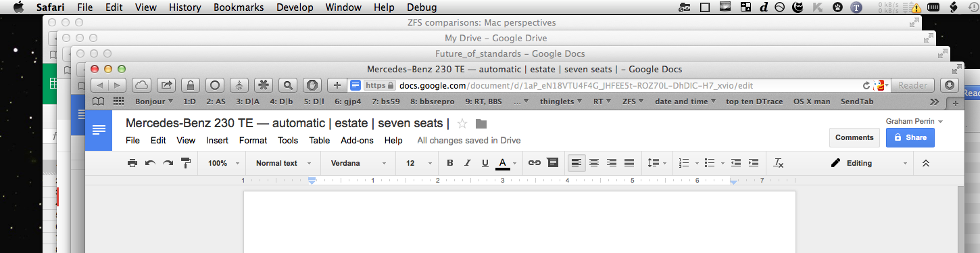Viewport: 980px width, 253px height.
Task: Click the Docs print icon
Action: (132, 163)
